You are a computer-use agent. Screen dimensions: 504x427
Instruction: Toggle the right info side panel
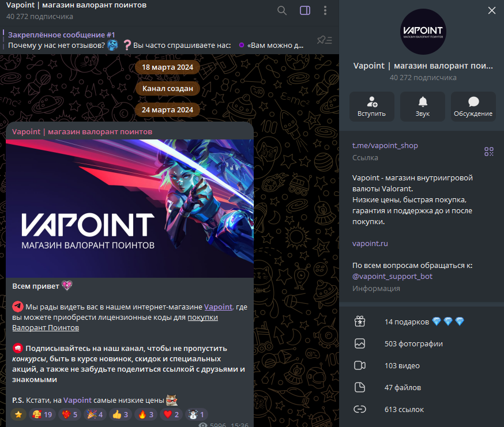(x=305, y=10)
